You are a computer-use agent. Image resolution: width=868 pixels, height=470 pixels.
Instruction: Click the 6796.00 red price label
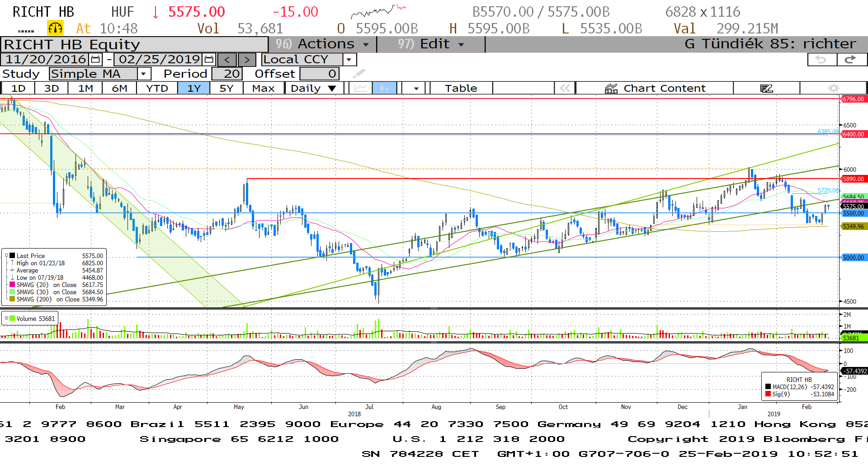coord(854,99)
